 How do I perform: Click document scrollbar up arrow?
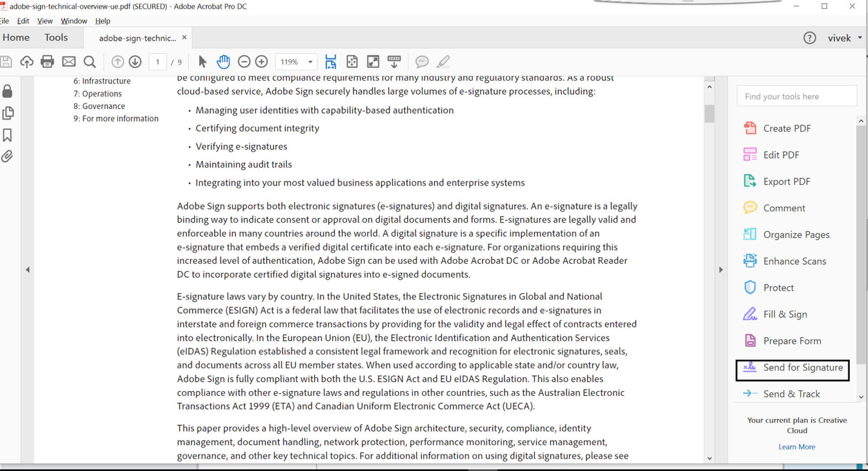(709, 87)
